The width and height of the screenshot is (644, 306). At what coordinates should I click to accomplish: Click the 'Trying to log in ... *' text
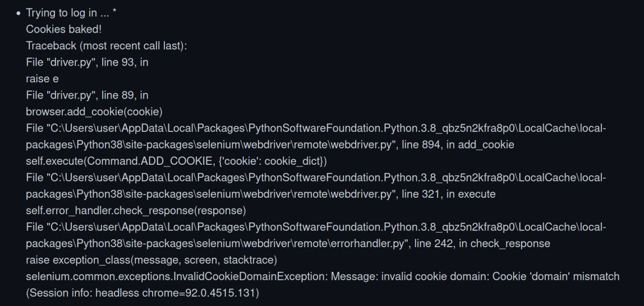71,13
